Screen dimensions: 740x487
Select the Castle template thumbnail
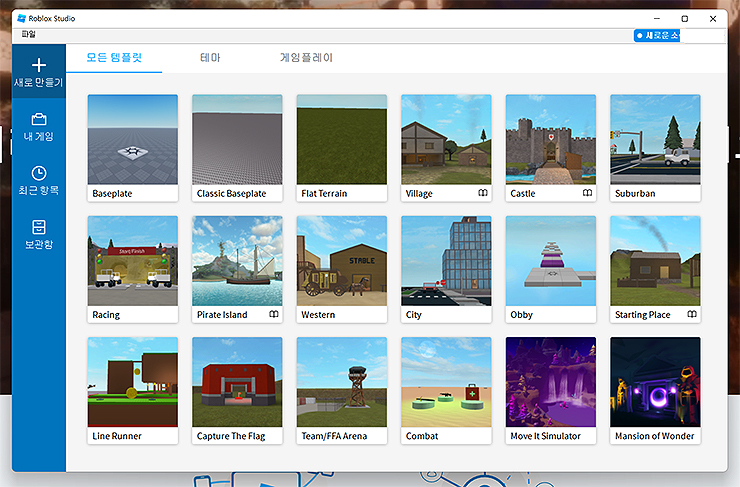click(551, 139)
